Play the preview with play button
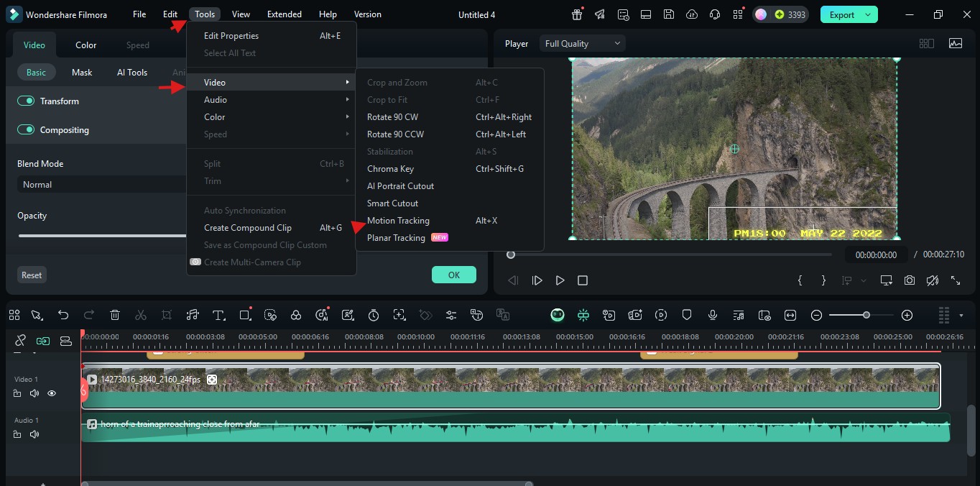This screenshot has width=980, height=486. (x=560, y=280)
